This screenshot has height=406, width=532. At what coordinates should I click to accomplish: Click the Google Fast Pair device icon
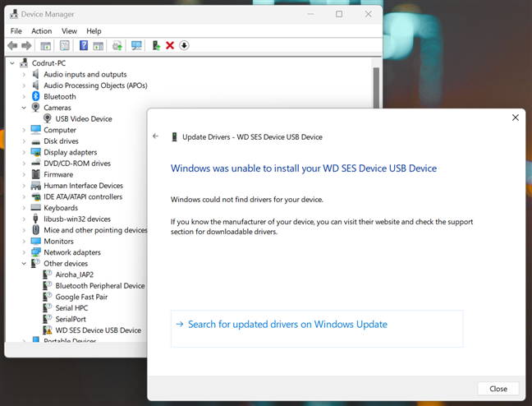pyautogui.click(x=48, y=297)
